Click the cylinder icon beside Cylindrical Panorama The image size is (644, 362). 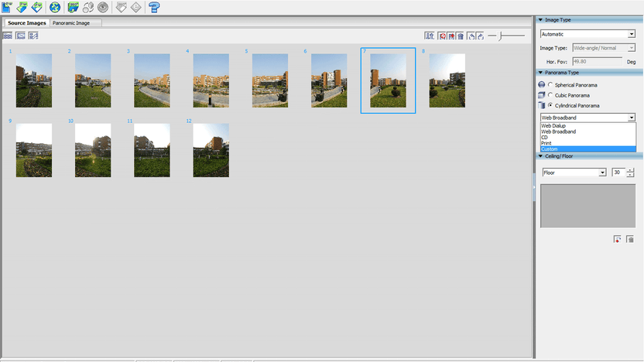(x=542, y=105)
